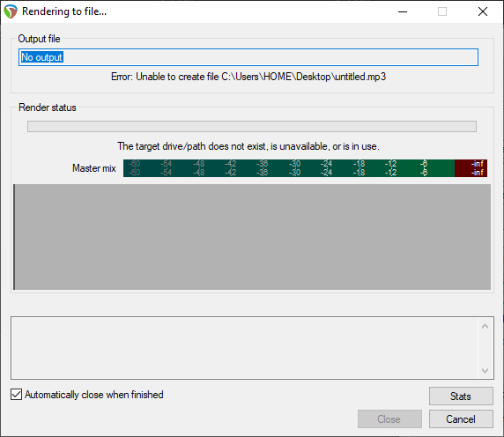Click the 'Unable to create file' error text
Image resolution: width=504 pixels, height=437 pixels.
pyautogui.click(x=248, y=77)
